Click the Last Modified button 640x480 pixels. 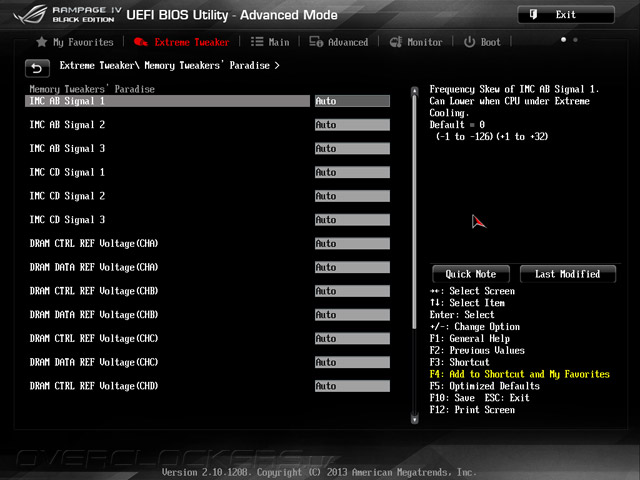click(x=567, y=274)
